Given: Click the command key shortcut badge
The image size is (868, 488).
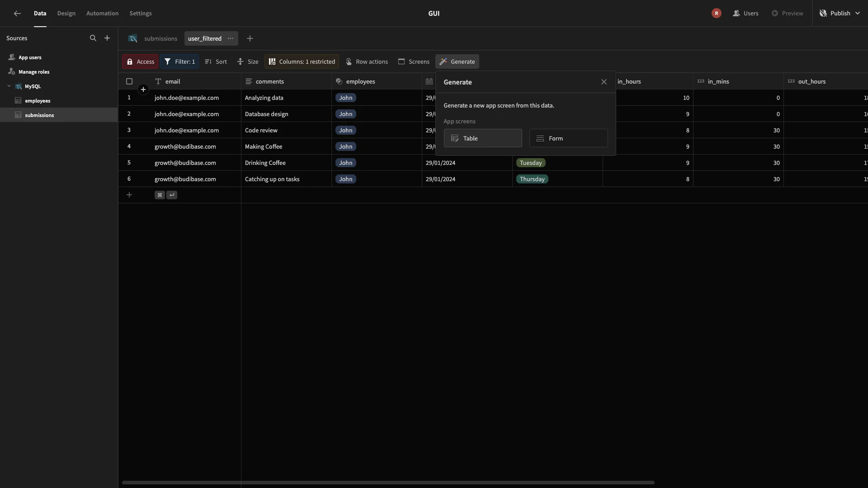Looking at the screenshot, I should [160, 195].
